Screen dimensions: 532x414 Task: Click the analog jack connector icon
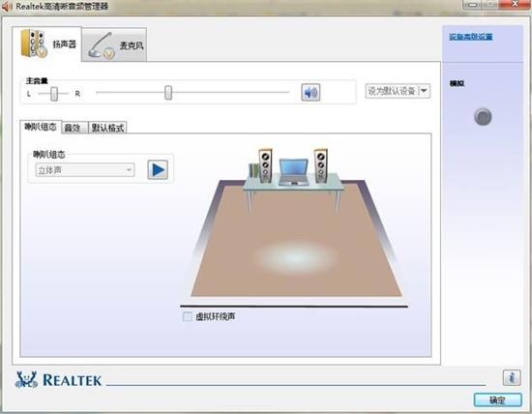click(483, 117)
